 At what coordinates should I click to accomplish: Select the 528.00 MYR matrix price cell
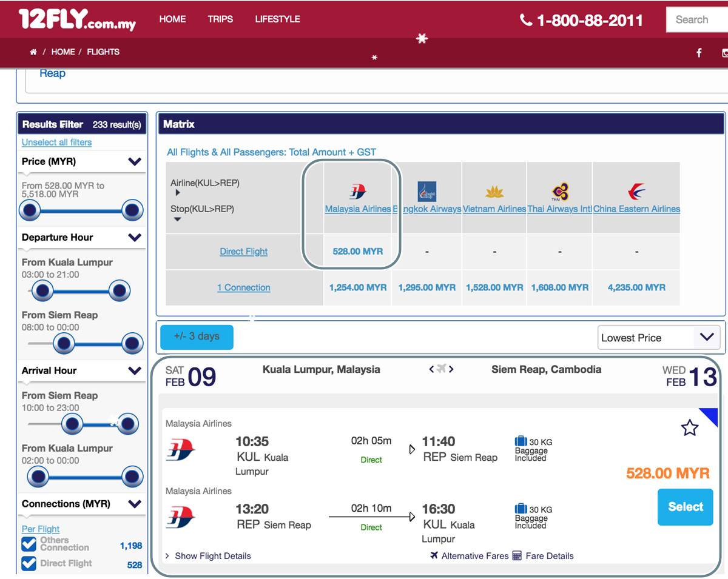tap(358, 252)
